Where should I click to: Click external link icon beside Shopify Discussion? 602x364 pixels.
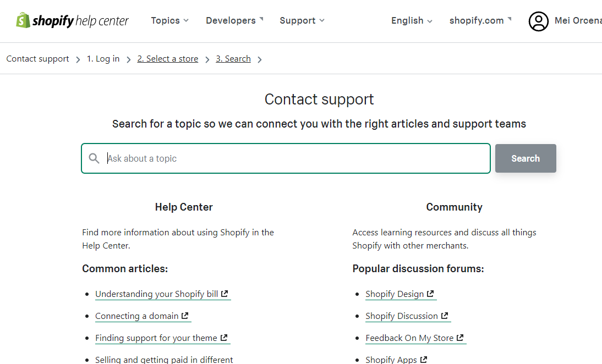point(445,316)
